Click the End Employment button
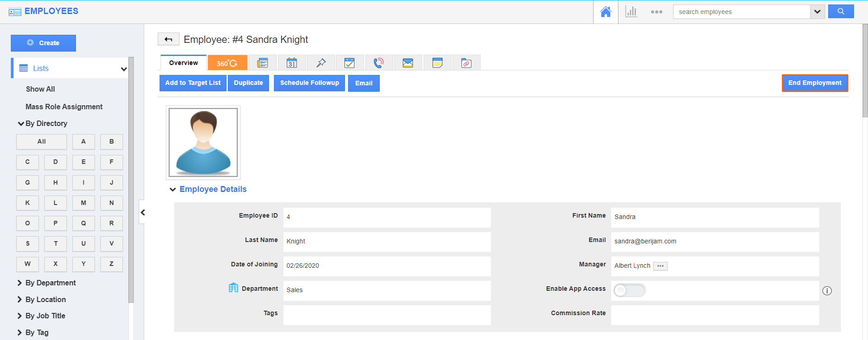The image size is (868, 340). point(815,83)
